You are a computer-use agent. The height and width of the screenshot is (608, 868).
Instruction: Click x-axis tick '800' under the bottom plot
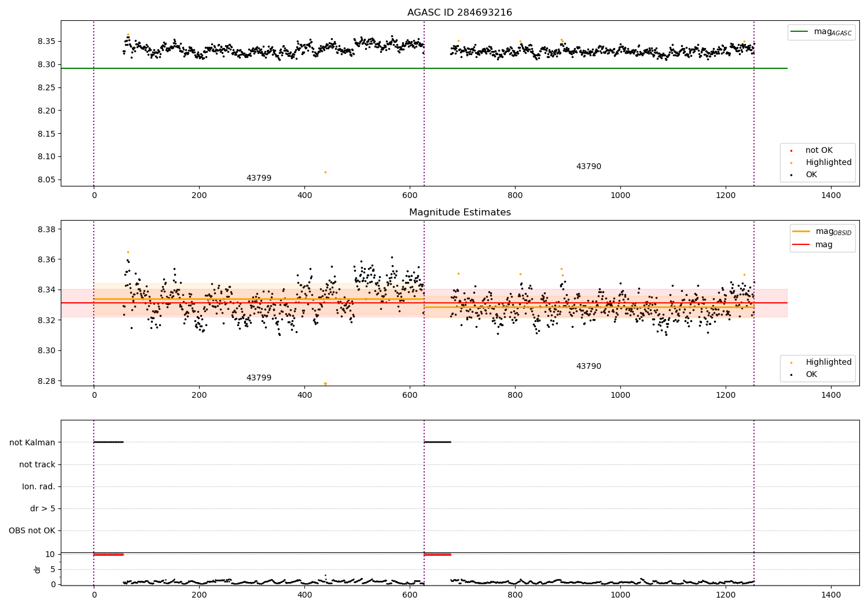[x=515, y=595]
